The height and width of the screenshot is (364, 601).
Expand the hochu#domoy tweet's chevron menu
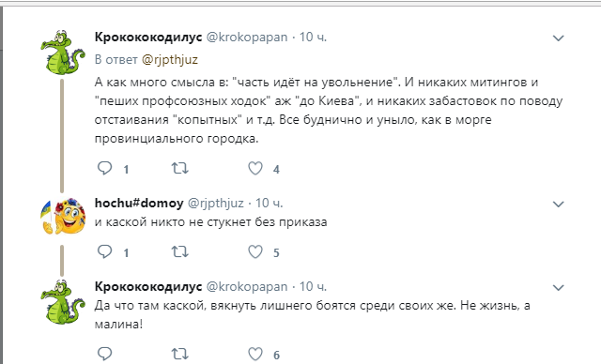[x=558, y=204]
